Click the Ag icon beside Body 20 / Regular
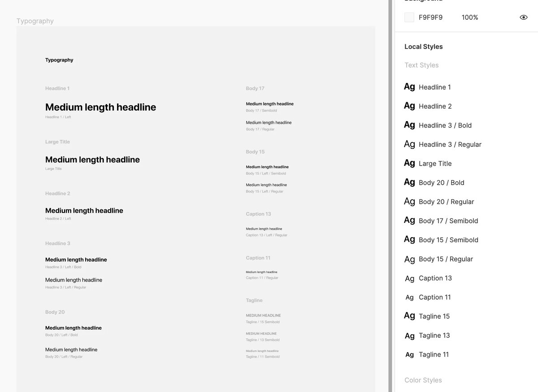 409,201
